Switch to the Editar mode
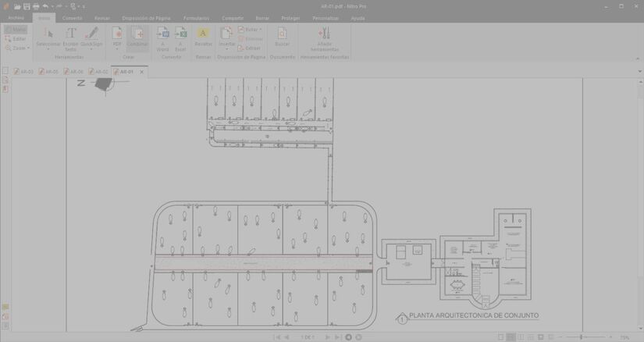This screenshot has height=342, width=644. pyautogui.click(x=16, y=38)
